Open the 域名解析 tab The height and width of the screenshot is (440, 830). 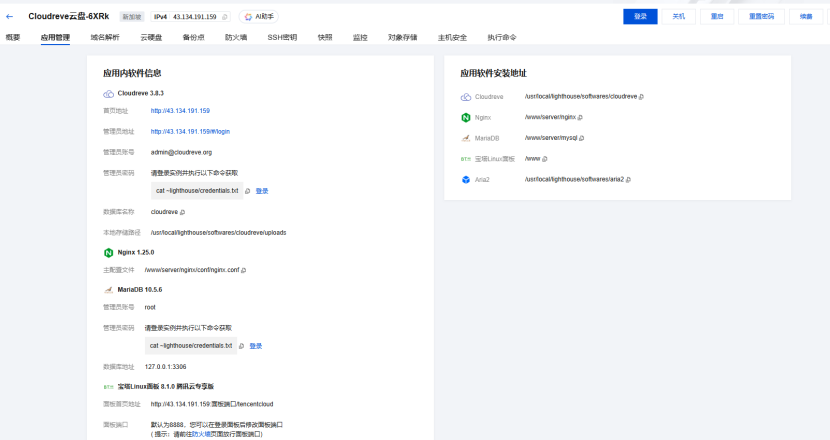pyautogui.click(x=105, y=38)
